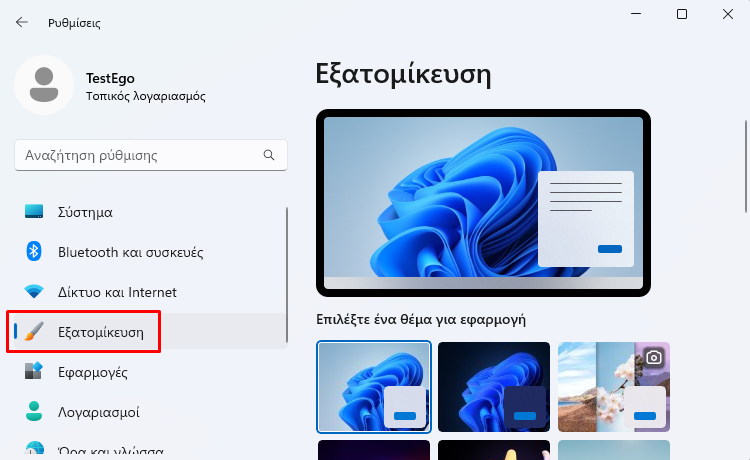Screen dimensions: 750x460
Task: Close the Ρυθμίσεις window
Action: click(x=728, y=14)
